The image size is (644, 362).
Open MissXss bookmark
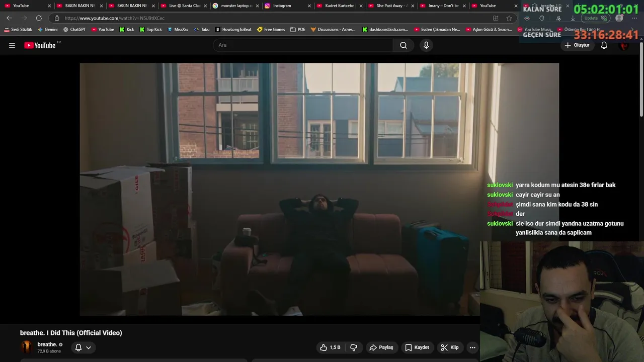tap(178, 30)
